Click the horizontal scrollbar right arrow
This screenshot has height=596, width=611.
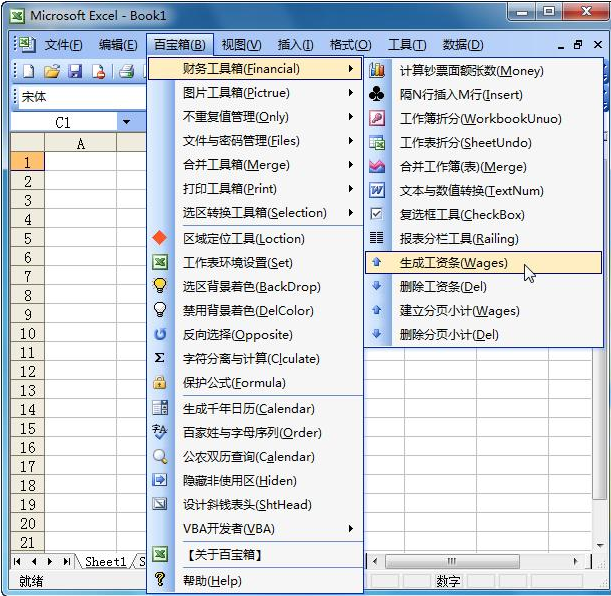tap(576, 561)
